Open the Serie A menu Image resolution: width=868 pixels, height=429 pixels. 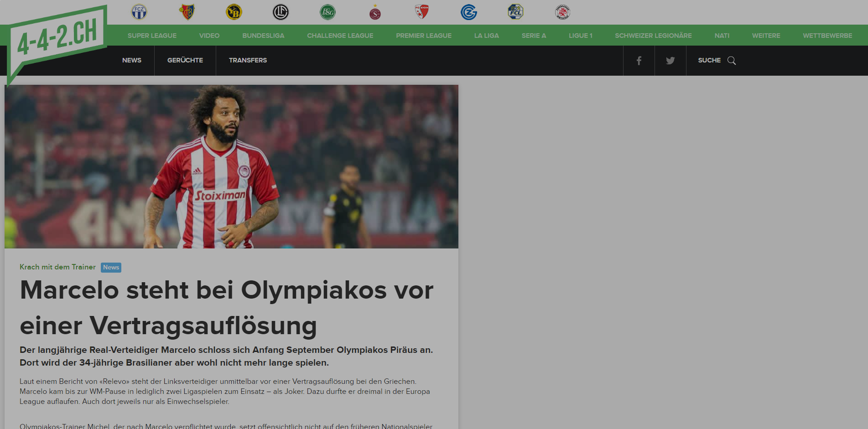(x=534, y=36)
